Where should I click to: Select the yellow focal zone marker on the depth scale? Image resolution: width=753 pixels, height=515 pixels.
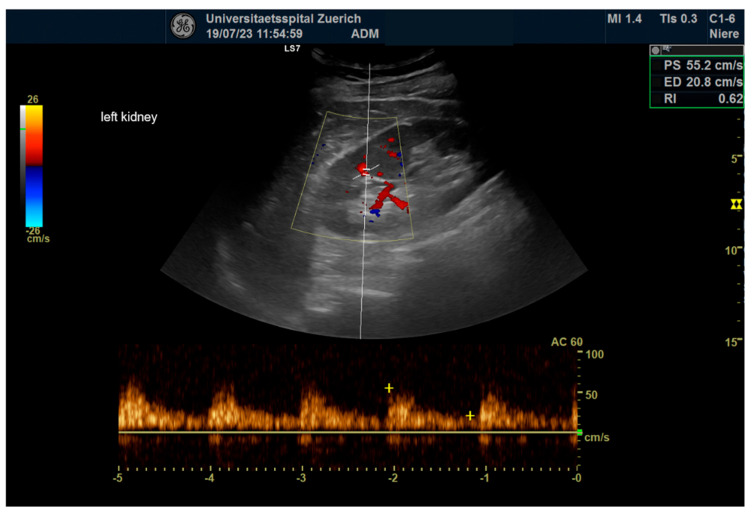(736, 205)
